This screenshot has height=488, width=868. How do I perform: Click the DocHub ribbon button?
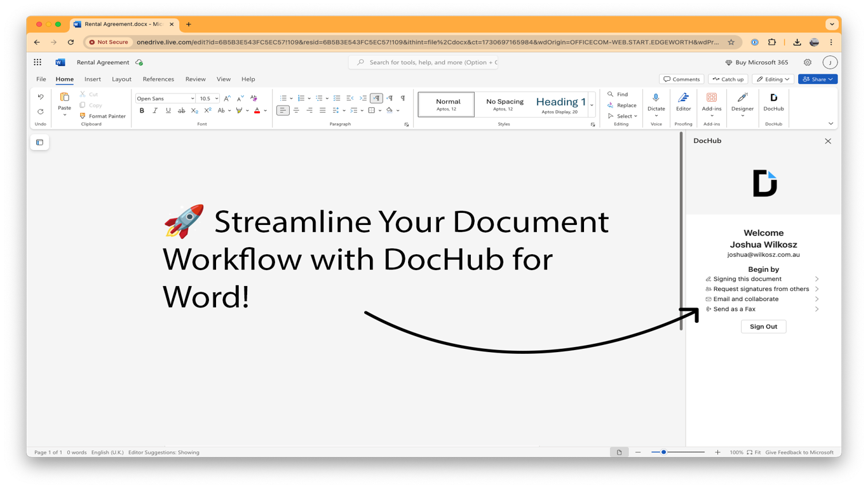(773, 102)
